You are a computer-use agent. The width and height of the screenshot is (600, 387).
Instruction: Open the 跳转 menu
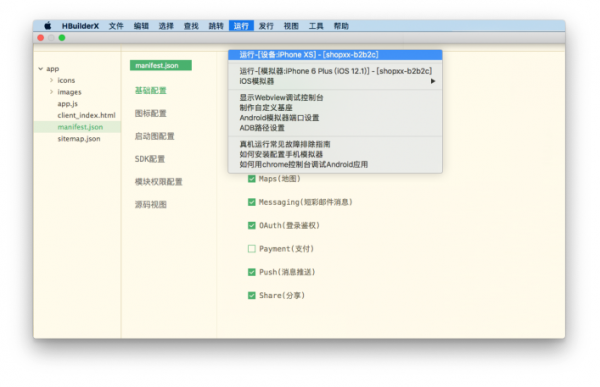coord(216,26)
